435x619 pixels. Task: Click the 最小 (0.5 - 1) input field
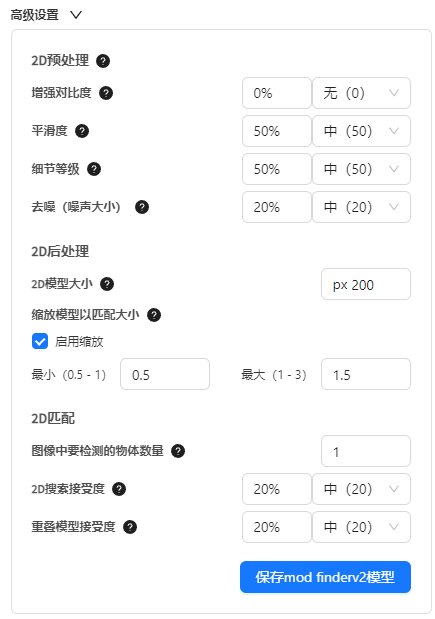165,374
